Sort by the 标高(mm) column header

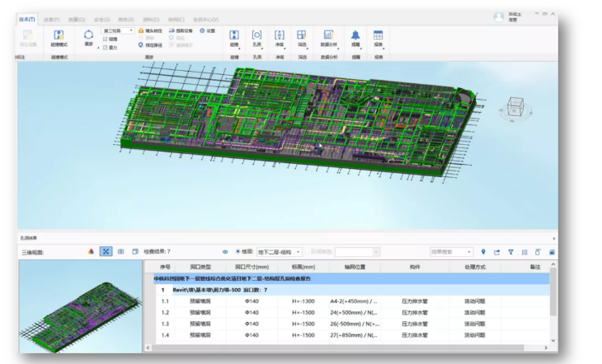[x=303, y=267]
